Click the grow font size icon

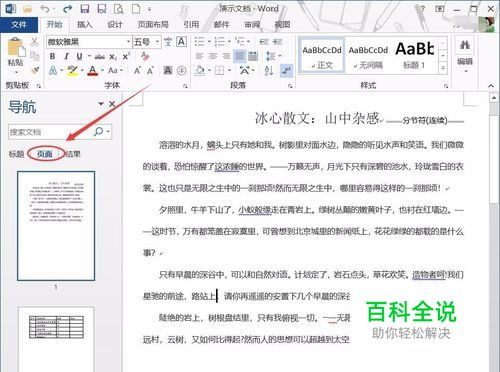137,71
